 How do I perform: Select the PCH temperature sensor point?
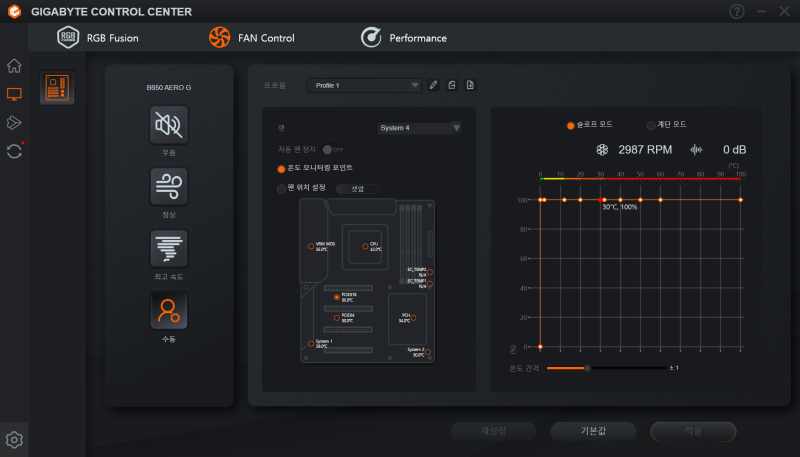coord(413,318)
